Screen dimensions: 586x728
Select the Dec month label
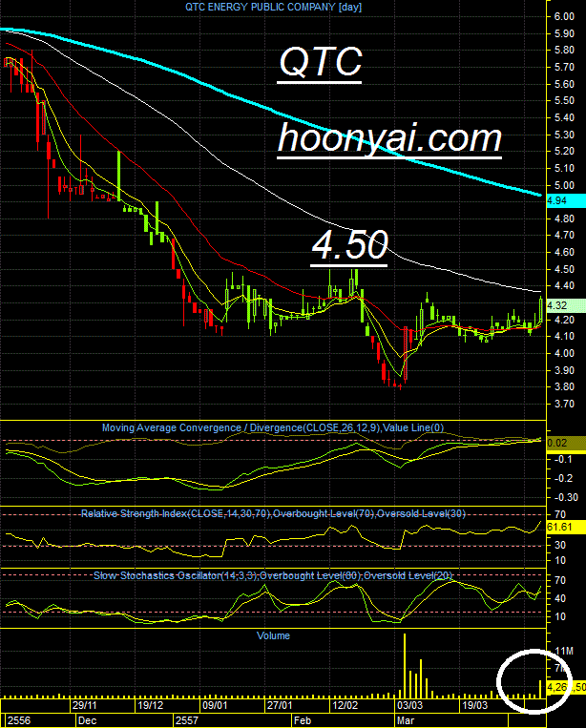point(87,721)
